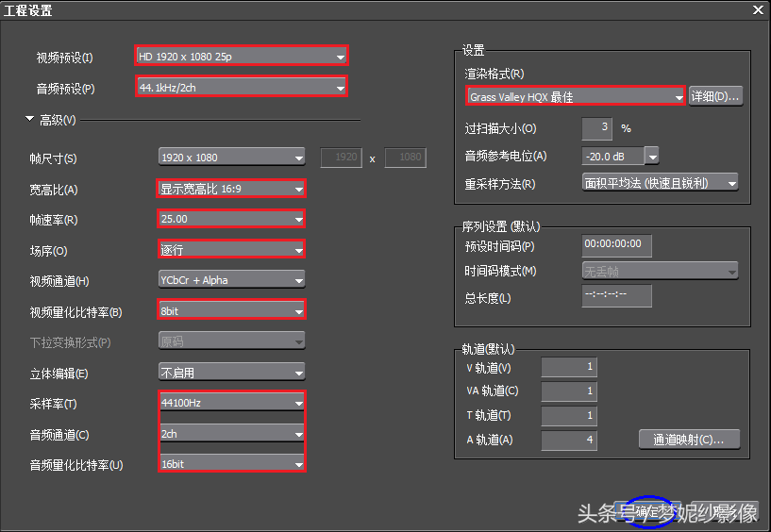Open the audio preset dropdown

(x=242, y=88)
